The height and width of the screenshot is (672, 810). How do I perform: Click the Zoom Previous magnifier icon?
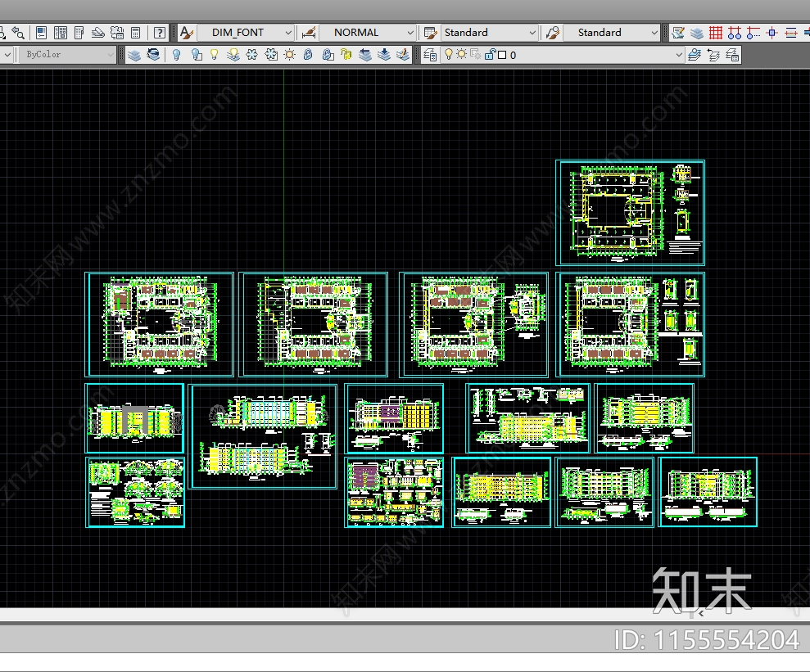(x=18, y=33)
